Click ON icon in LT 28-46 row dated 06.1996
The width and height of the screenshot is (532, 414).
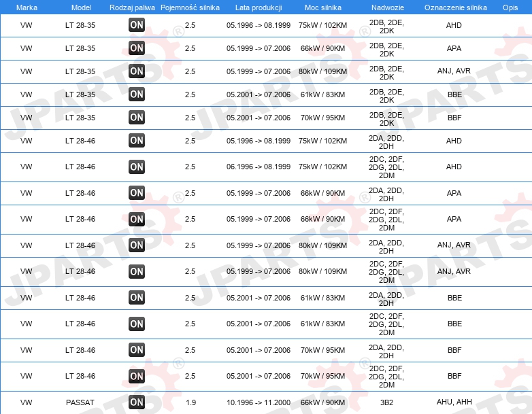(137, 167)
